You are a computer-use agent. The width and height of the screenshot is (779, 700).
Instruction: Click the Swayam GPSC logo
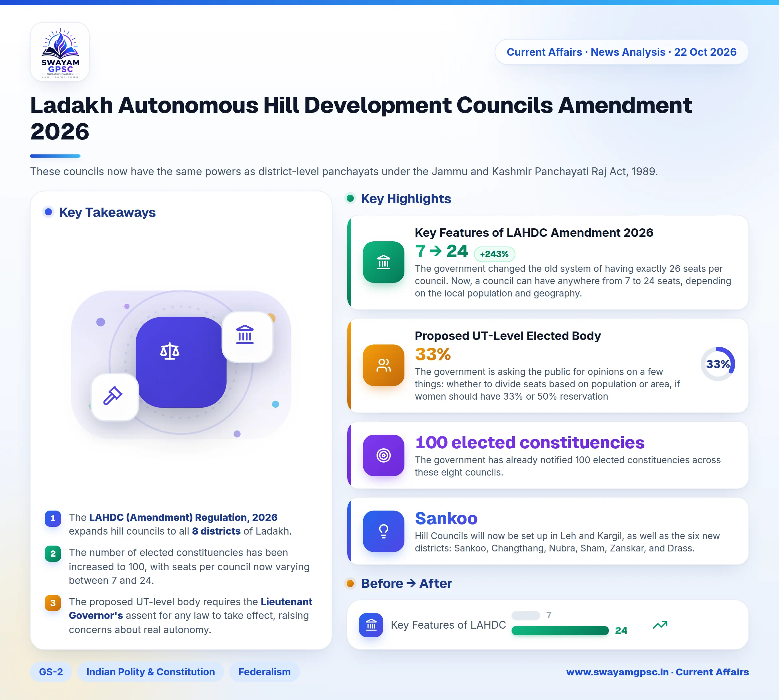point(60,52)
